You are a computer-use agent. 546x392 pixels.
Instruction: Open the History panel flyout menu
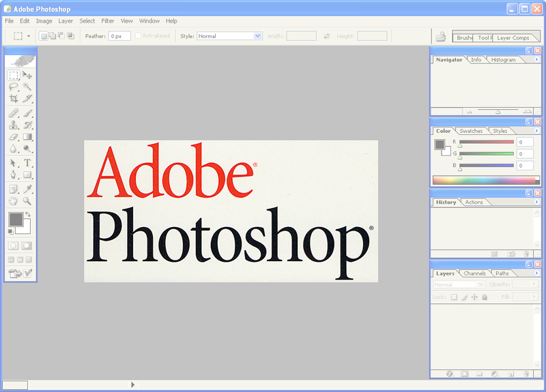(536, 202)
